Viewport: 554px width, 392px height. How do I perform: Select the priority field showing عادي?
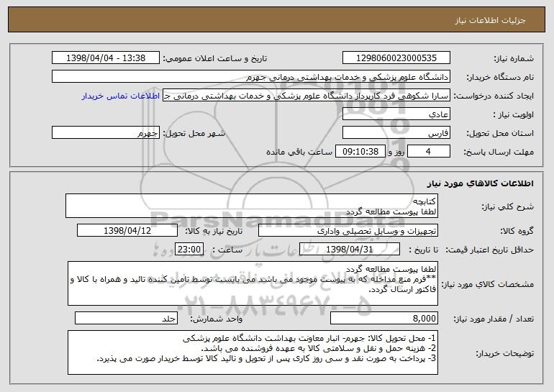[396, 114]
